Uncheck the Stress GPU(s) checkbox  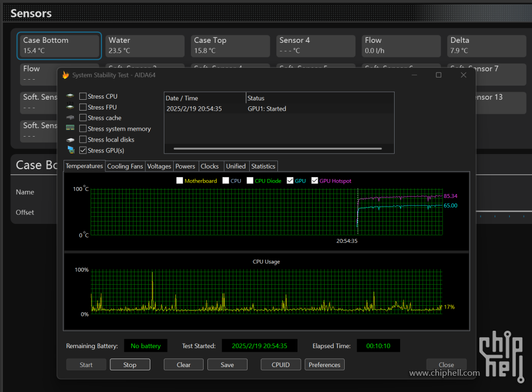pyautogui.click(x=83, y=150)
